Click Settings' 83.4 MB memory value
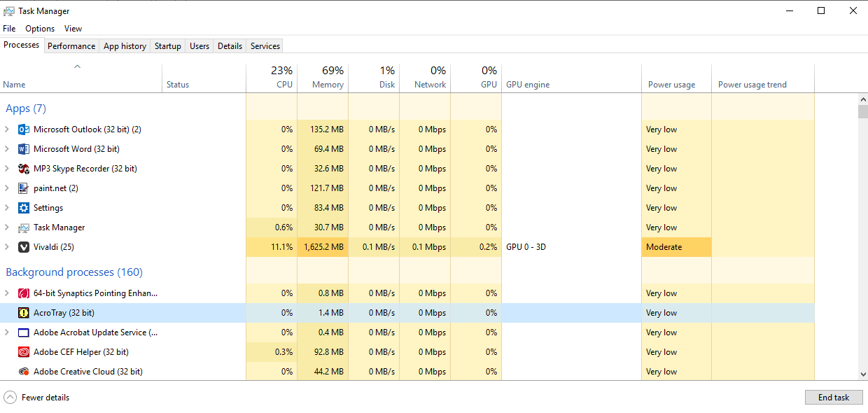The height and width of the screenshot is (413, 868). [328, 208]
